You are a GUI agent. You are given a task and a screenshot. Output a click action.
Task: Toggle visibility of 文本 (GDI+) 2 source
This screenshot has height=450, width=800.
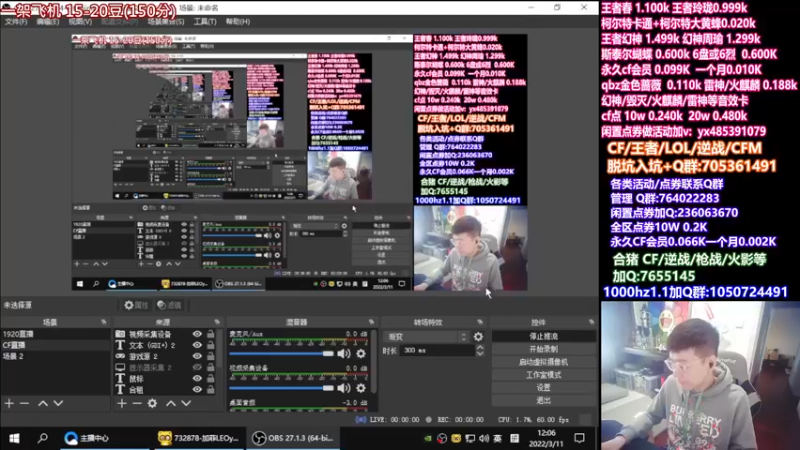tap(197, 345)
